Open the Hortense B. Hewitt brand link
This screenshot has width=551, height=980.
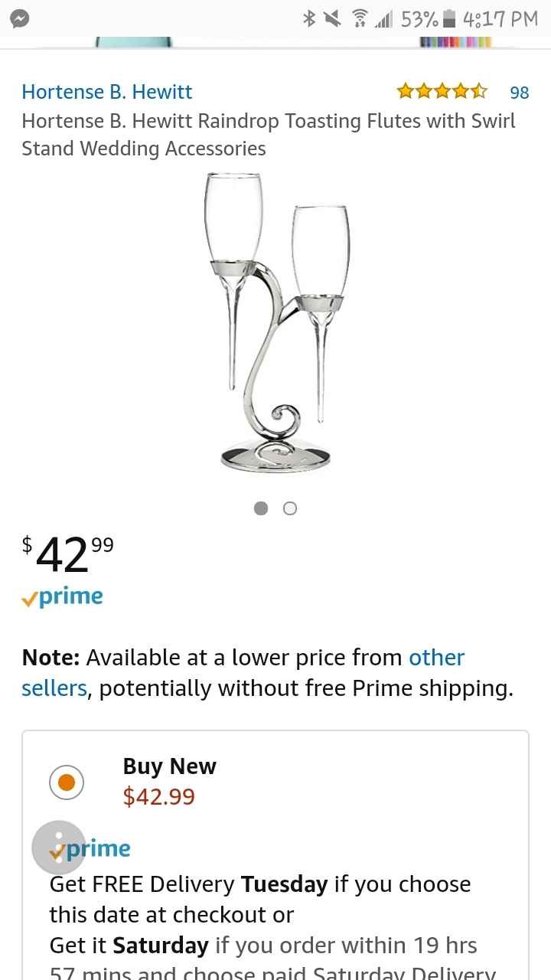click(x=107, y=92)
